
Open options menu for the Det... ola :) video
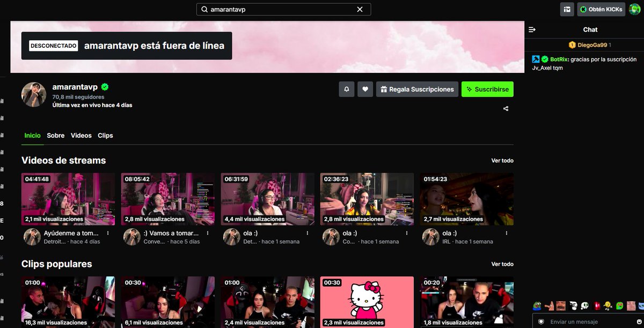pos(308,234)
